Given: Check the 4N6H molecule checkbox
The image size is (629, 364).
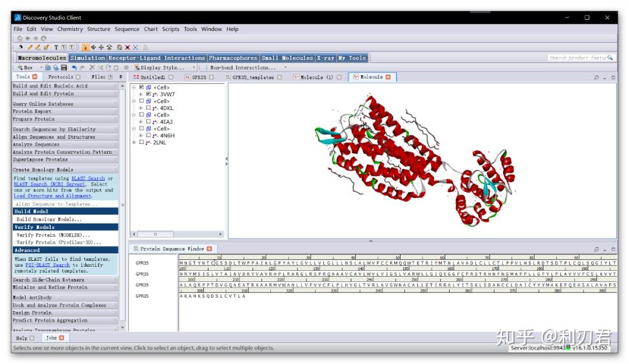Looking at the screenshot, I should click(149, 135).
